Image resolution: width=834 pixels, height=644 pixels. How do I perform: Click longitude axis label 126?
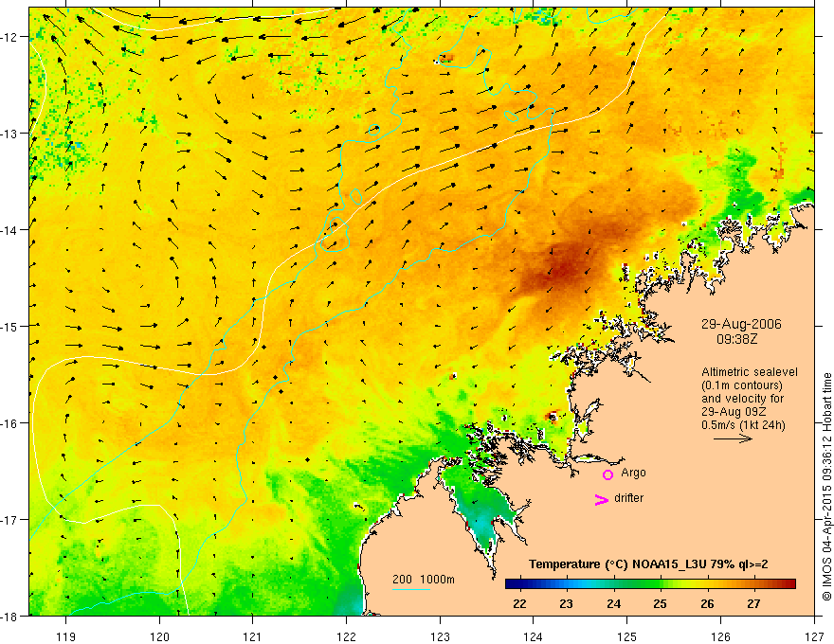720,637
